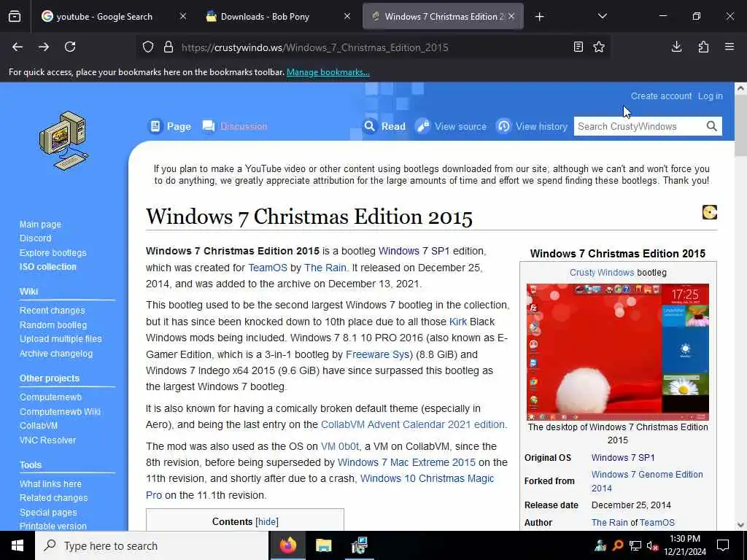
Task: Click the people tray icon
Action: tap(600, 545)
